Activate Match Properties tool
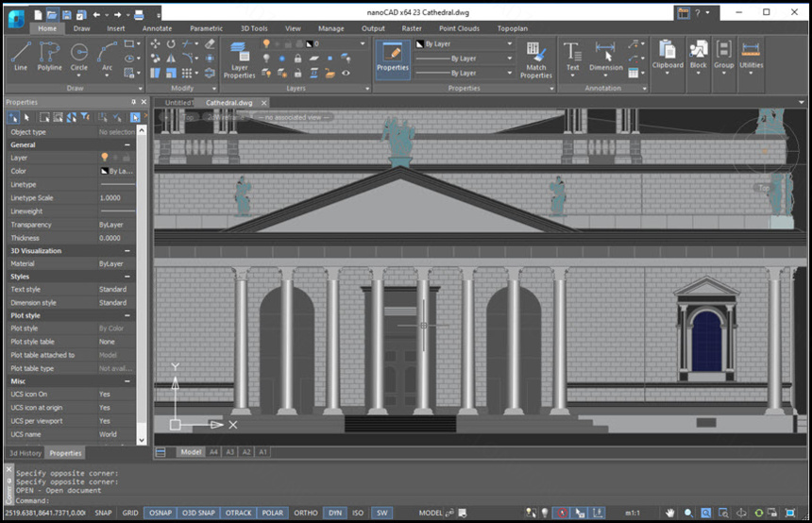Image resolution: width=812 pixels, height=523 pixels. 536,59
